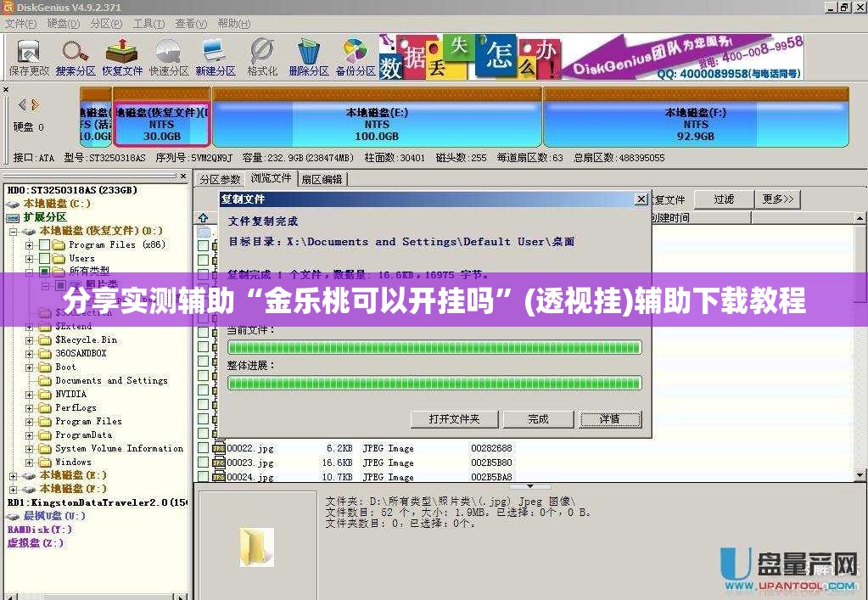
Task: Go to previous disk with left arrow
Action: pos(22,104)
